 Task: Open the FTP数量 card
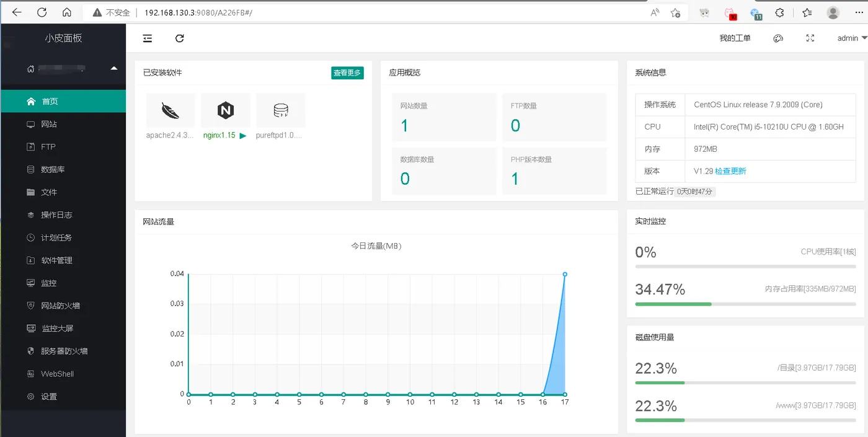(554, 117)
